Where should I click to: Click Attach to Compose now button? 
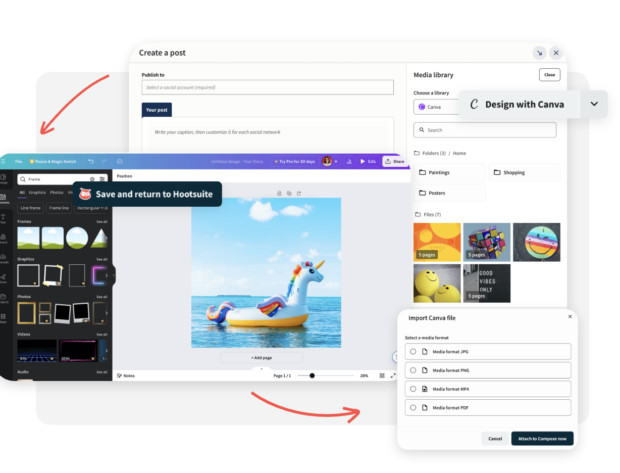542,438
